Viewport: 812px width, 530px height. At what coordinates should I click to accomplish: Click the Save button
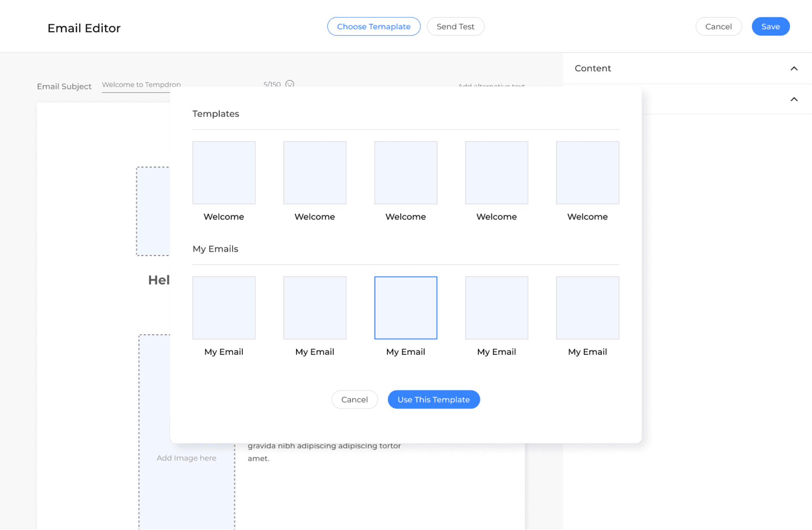pyautogui.click(x=770, y=26)
